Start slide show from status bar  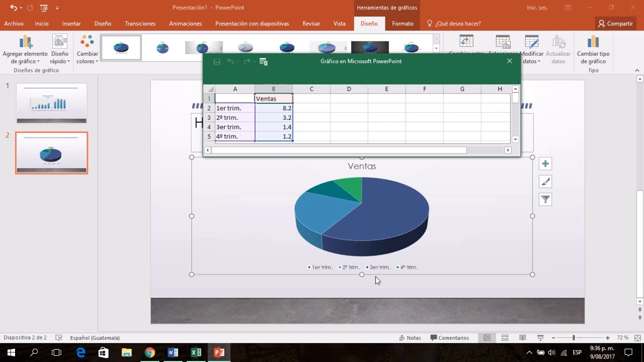(540, 338)
